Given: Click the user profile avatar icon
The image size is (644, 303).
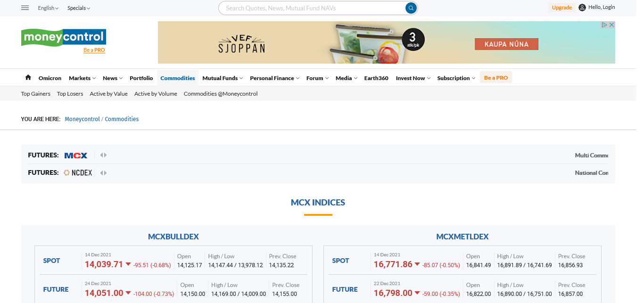Looking at the screenshot, I should (x=582, y=8).
